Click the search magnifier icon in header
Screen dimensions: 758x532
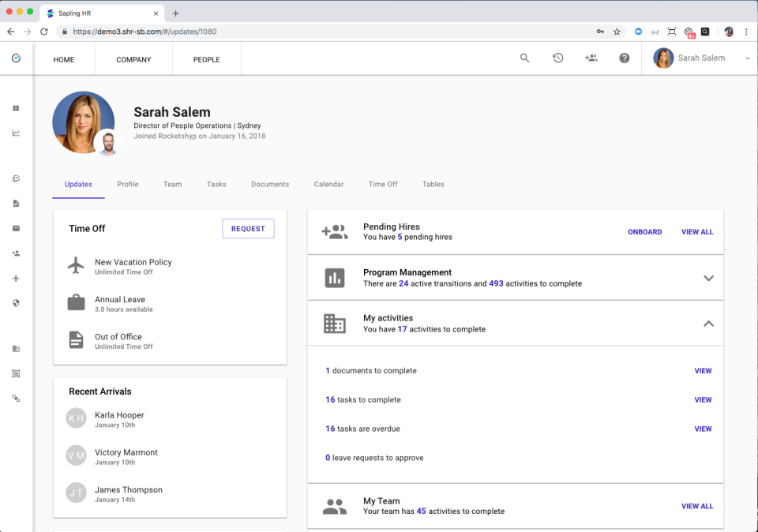pyautogui.click(x=524, y=58)
